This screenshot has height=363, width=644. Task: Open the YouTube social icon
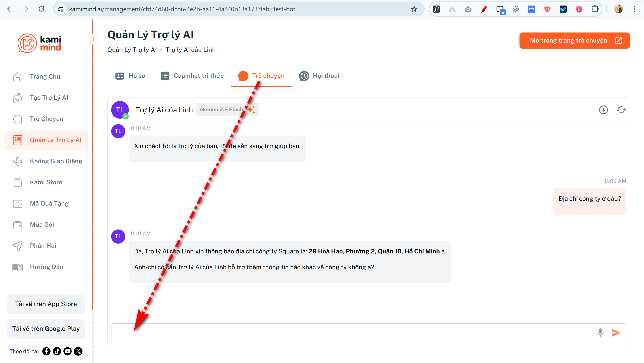click(67, 351)
